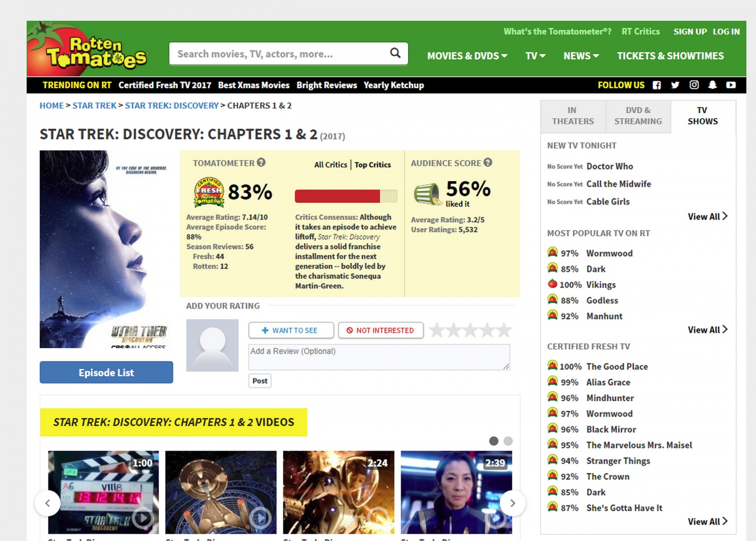Open Stranger Things in Certified Fresh

point(618,461)
